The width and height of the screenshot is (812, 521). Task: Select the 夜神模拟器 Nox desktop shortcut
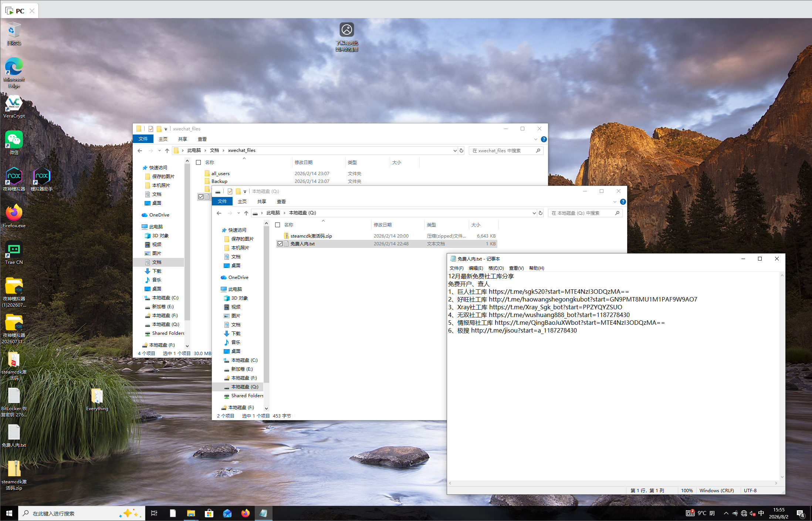pyautogui.click(x=14, y=179)
